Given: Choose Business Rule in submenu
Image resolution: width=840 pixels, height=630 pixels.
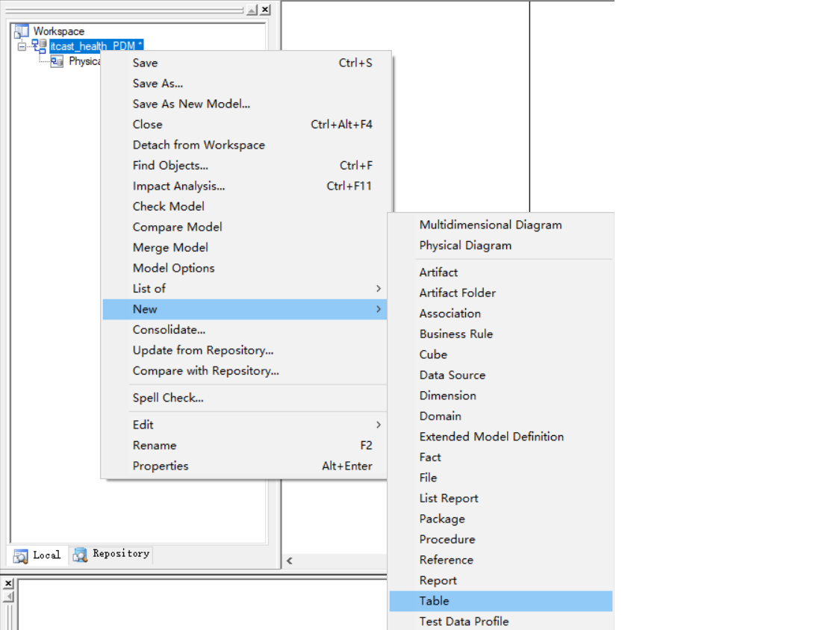Looking at the screenshot, I should click(x=501, y=334).
